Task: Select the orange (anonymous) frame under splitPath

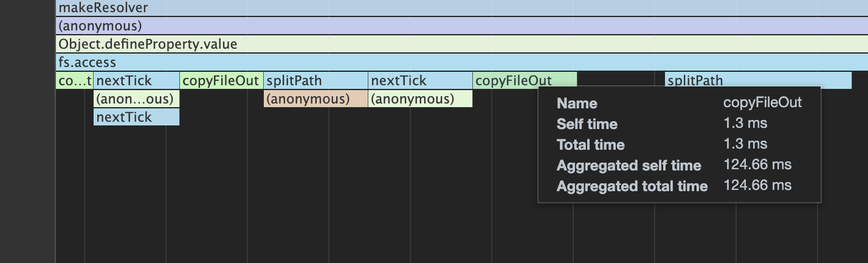Action: click(x=315, y=99)
